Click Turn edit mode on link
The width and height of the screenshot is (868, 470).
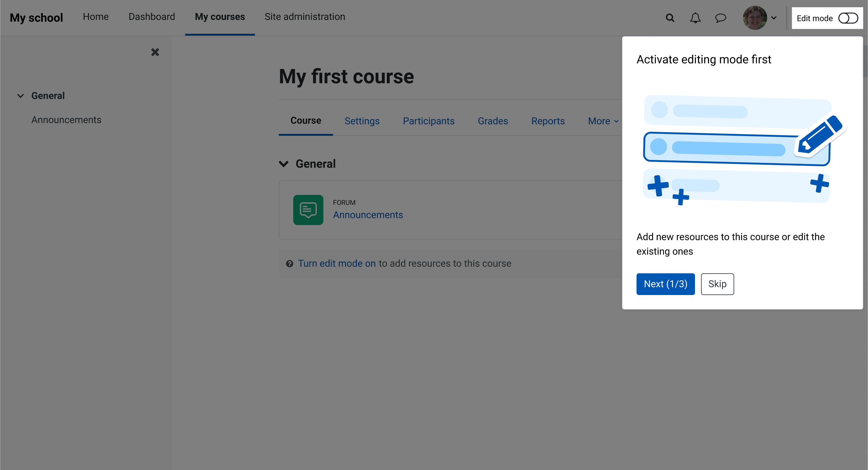[337, 263]
